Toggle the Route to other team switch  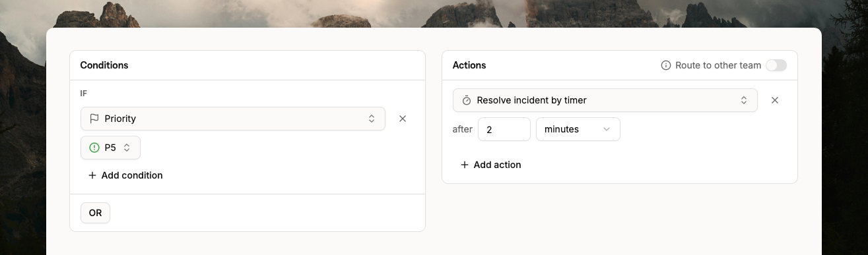coord(776,65)
